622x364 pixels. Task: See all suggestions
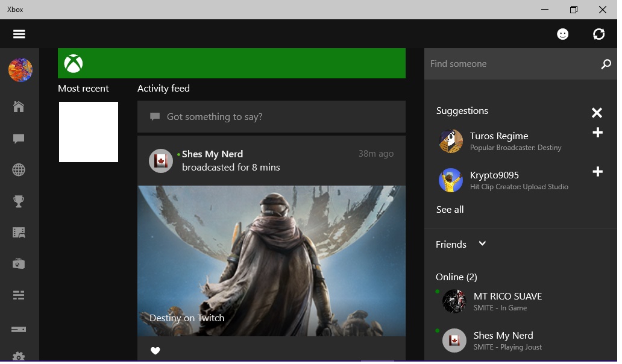(x=450, y=209)
